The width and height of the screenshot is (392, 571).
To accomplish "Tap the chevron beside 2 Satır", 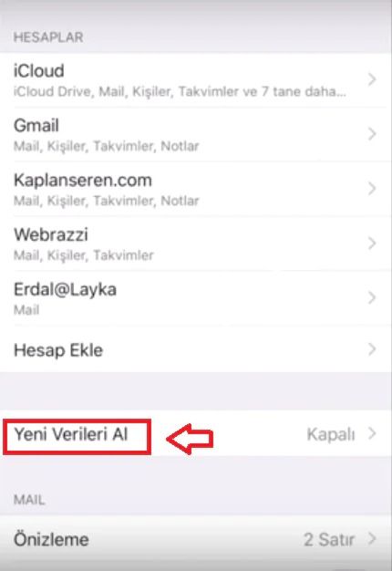I will (372, 538).
